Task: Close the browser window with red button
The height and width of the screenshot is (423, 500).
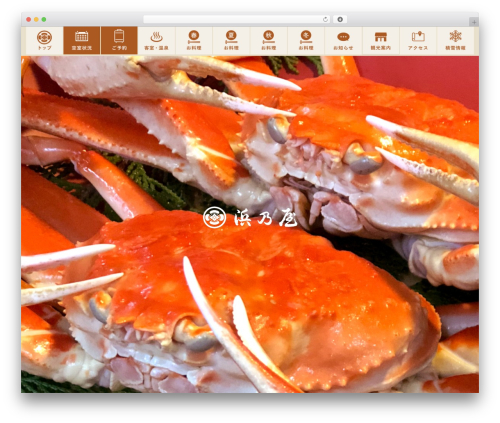Action: point(29,19)
